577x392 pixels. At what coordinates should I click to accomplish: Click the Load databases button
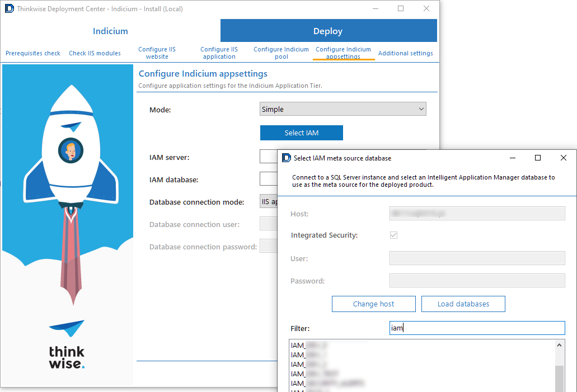[x=463, y=304]
